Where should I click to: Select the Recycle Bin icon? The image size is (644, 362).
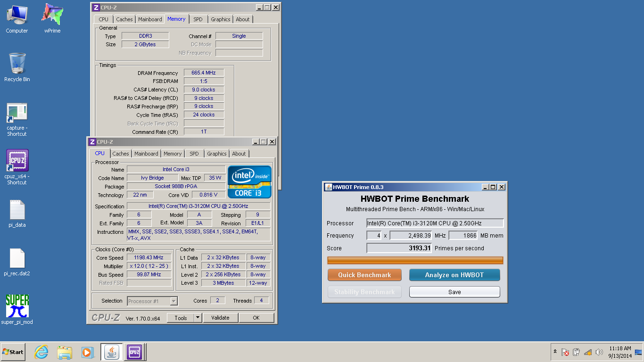click(17, 67)
